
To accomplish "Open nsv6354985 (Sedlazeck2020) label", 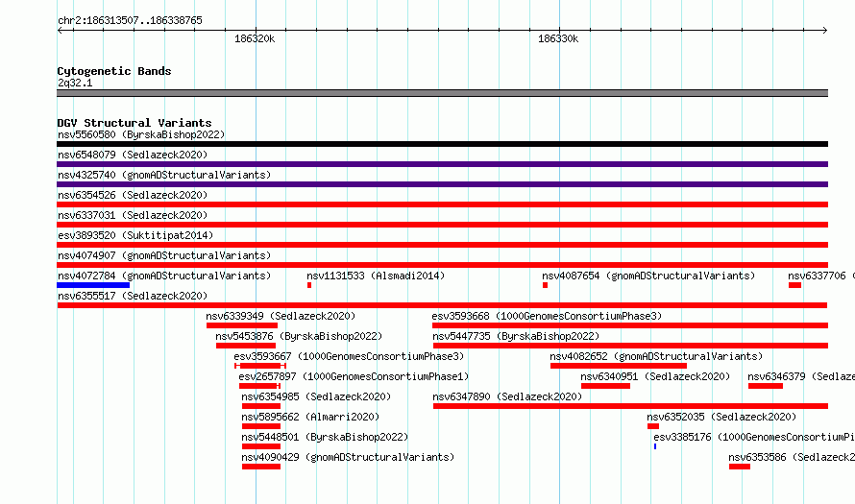I will click(316, 396).
